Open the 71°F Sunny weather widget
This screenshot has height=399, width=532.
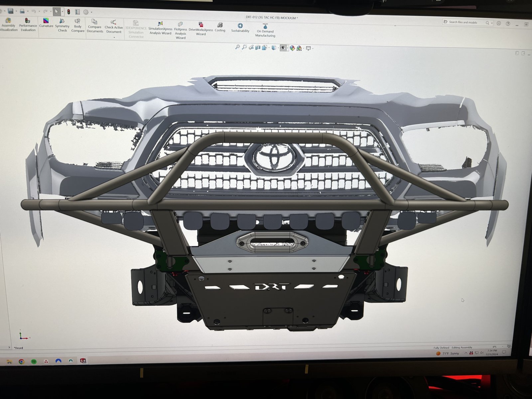click(x=448, y=353)
